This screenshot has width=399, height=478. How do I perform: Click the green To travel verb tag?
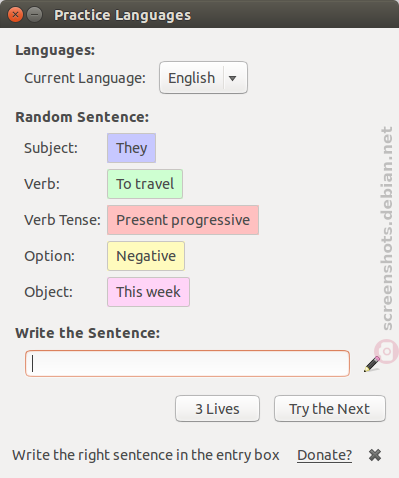(x=145, y=184)
